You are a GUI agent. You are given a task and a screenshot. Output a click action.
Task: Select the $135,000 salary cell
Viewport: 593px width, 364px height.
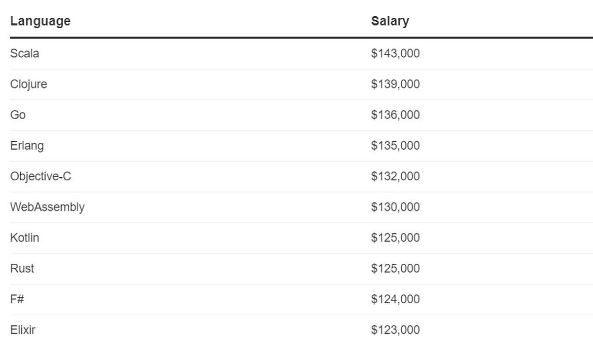coord(395,146)
